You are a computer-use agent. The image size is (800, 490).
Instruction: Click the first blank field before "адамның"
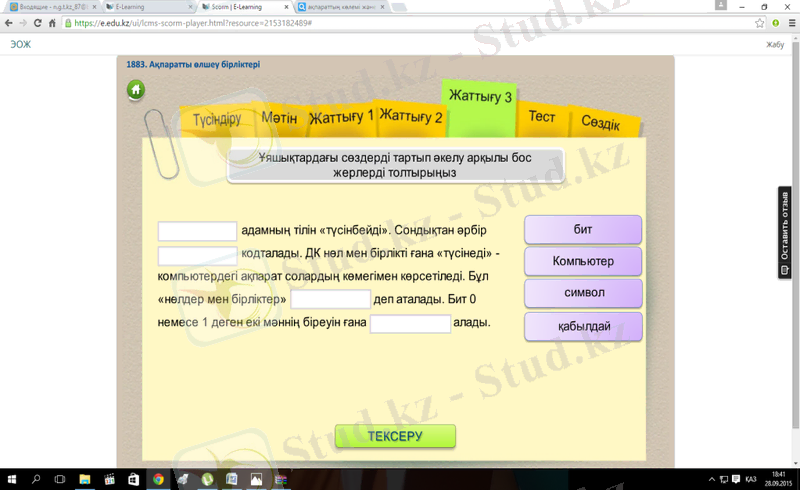(x=197, y=231)
